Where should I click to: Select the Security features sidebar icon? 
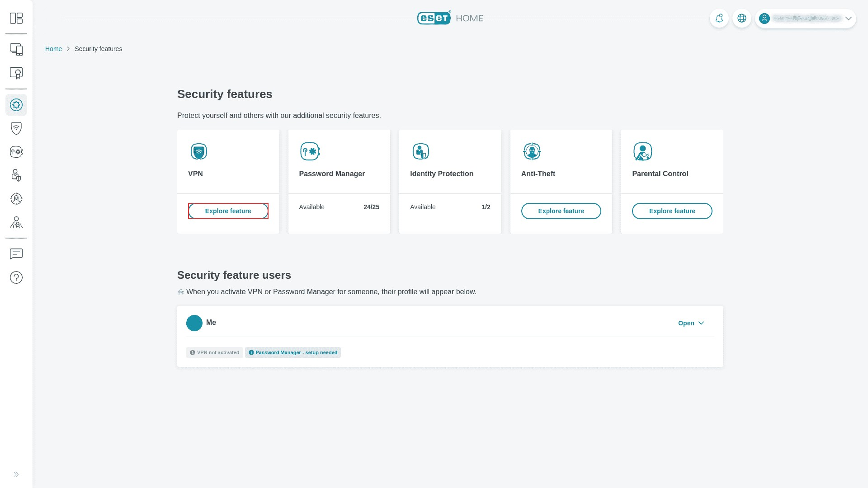tap(16, 105)
